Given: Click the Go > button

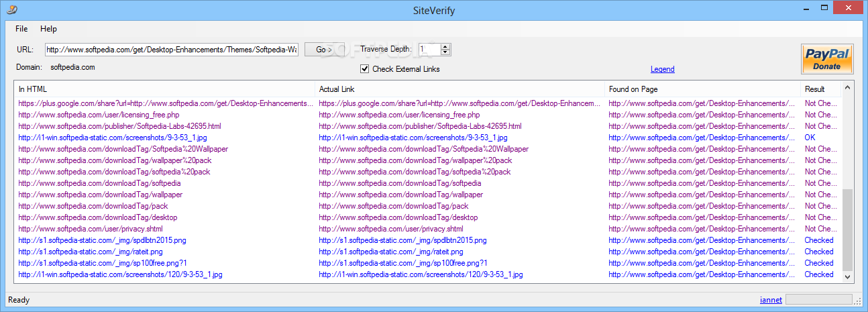Looking at the screenshot, I should point(324,50).
